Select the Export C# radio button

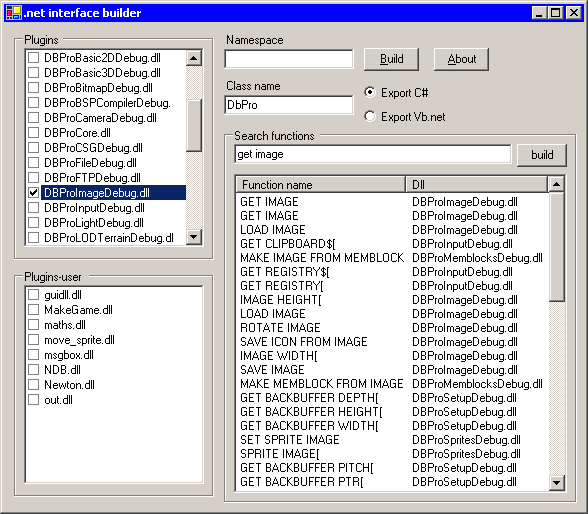pos(370,92)
